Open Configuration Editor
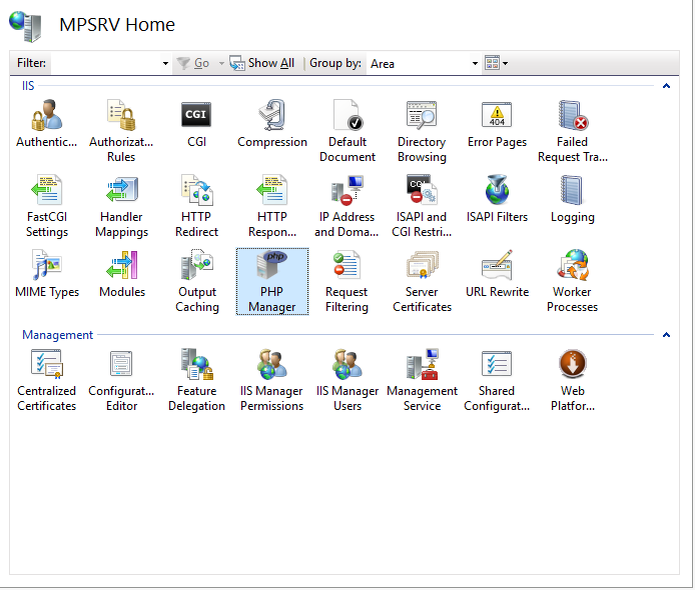 coord(121,380)
